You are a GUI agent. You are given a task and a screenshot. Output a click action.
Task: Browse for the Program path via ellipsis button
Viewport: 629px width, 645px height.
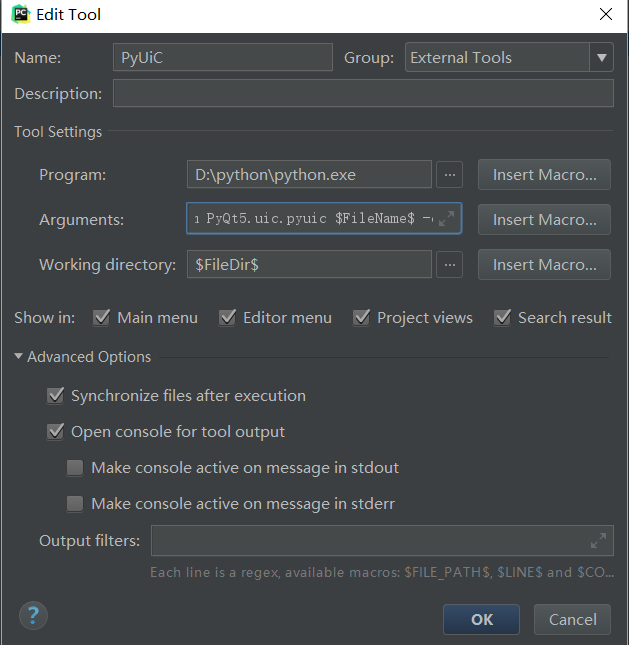tap(450, 175)
